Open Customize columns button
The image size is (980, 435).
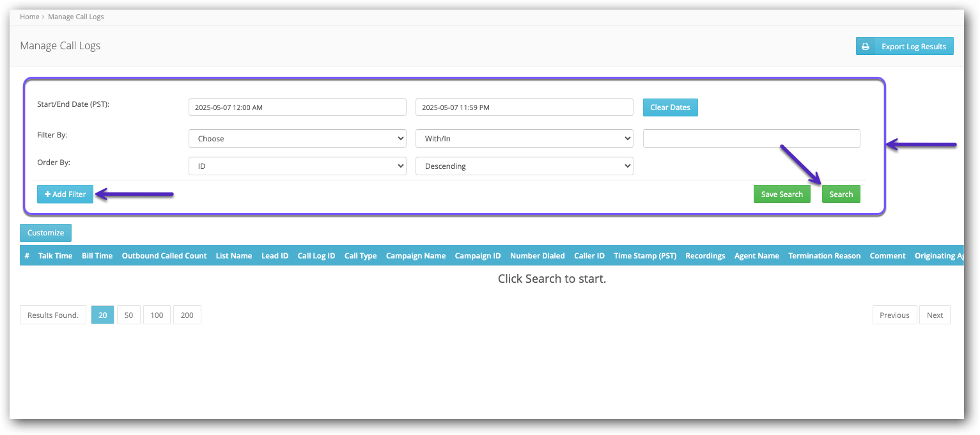click(x=45, y=233)
